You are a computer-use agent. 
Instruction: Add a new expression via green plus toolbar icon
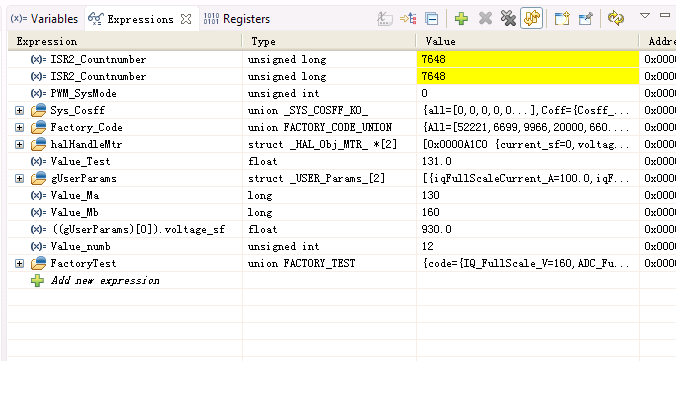[461, 19]
